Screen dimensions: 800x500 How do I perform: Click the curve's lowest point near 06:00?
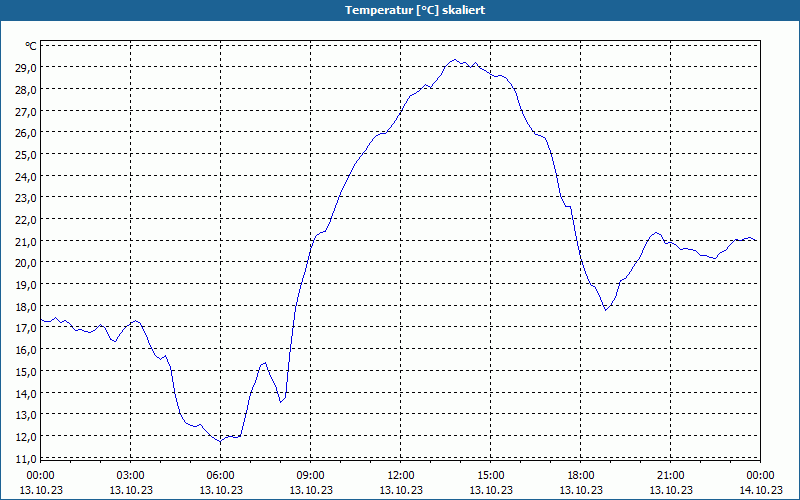click(220, 441)
